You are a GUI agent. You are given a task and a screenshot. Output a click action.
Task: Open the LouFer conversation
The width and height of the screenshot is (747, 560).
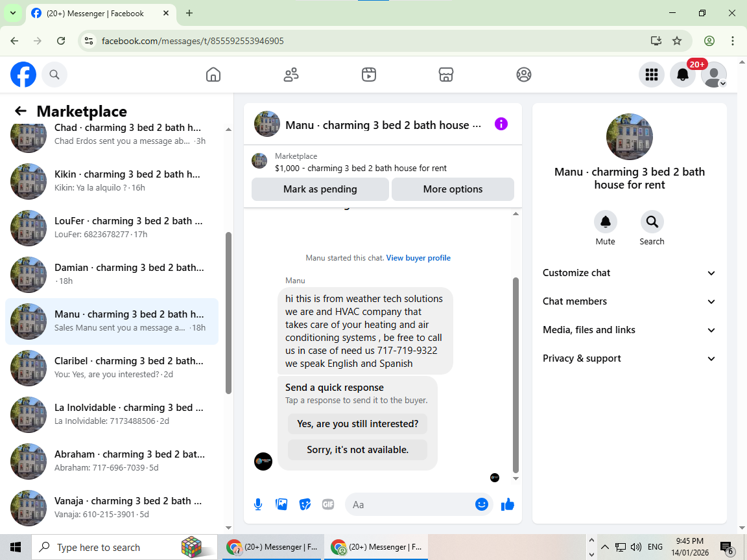point(112,228)
